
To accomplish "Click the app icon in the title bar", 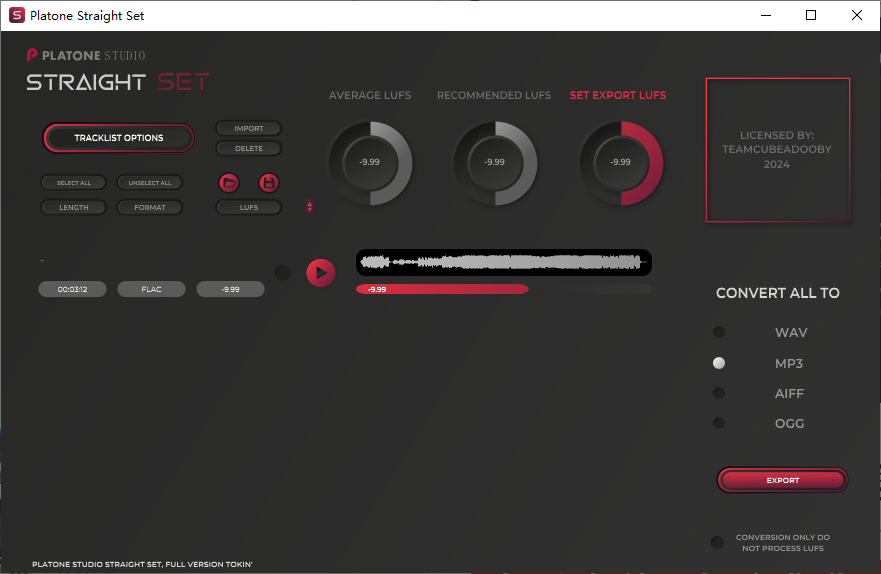I will pos(17,15).
